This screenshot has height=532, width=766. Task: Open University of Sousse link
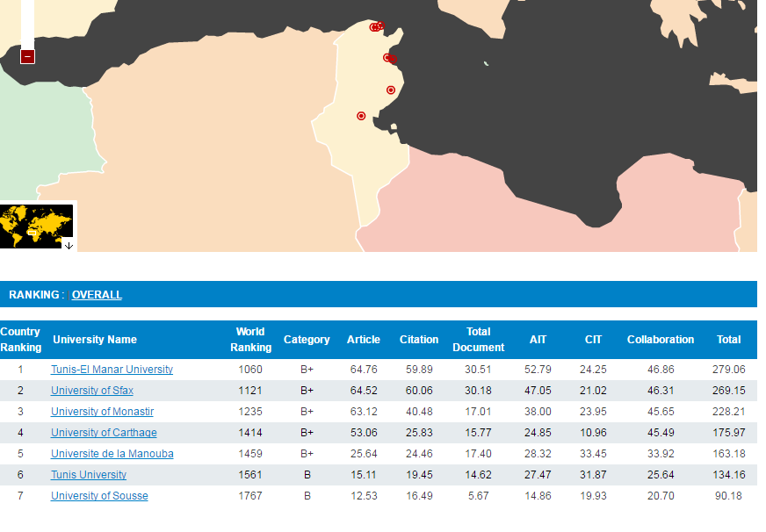pyautogui.click(x=99, y=495)
